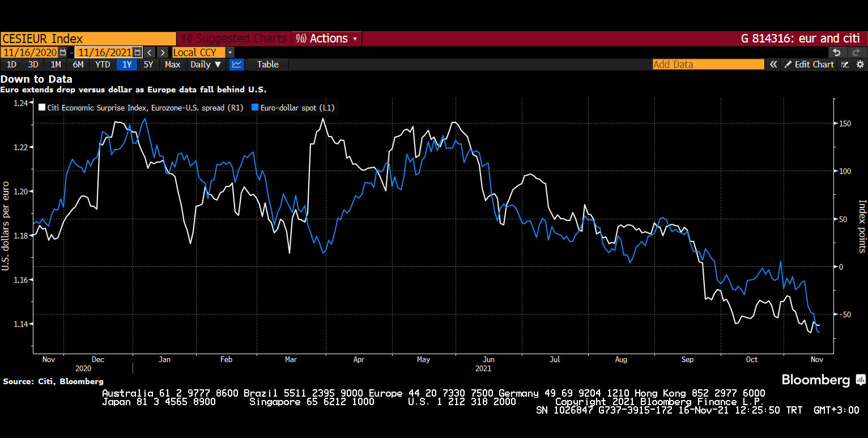Open the 96) Actions dropdown menu
Image resolution: width=868 pixels, height=438 pixels.
click(327, 39)
